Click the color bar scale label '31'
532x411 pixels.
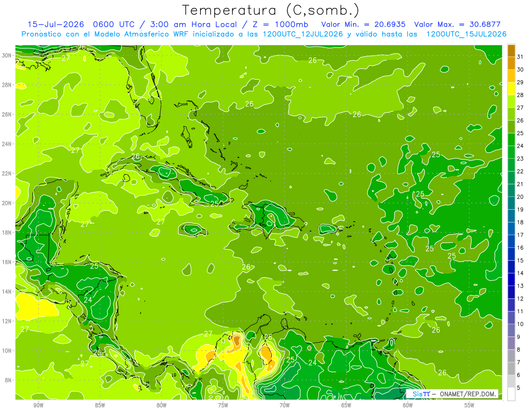point(520,56)
